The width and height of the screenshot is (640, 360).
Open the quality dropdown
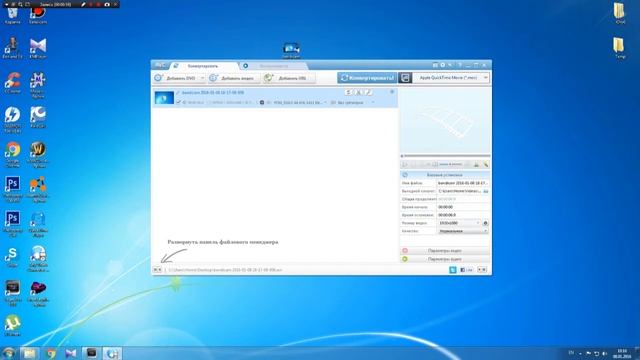coord(463,231)
